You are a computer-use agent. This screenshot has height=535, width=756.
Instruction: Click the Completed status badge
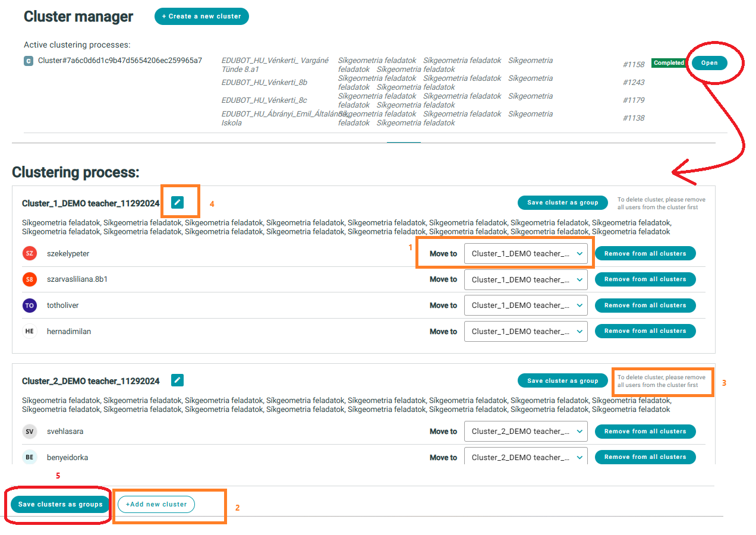point(669,63)
